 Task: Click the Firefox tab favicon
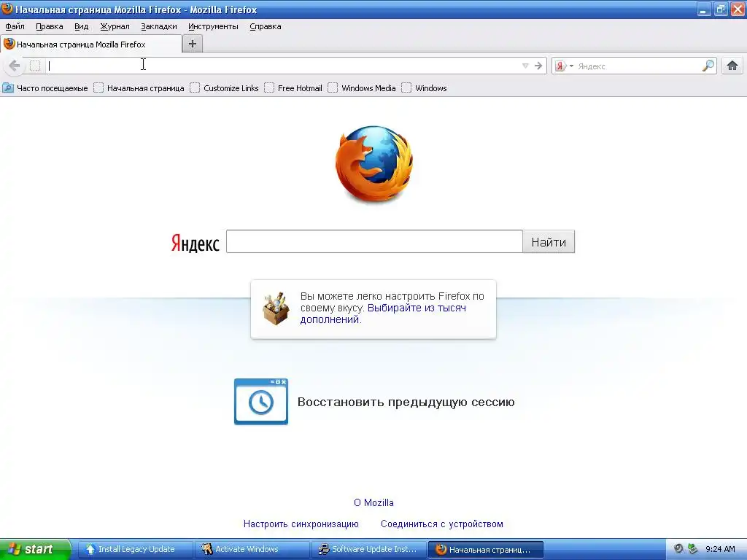tap(9, 44)
